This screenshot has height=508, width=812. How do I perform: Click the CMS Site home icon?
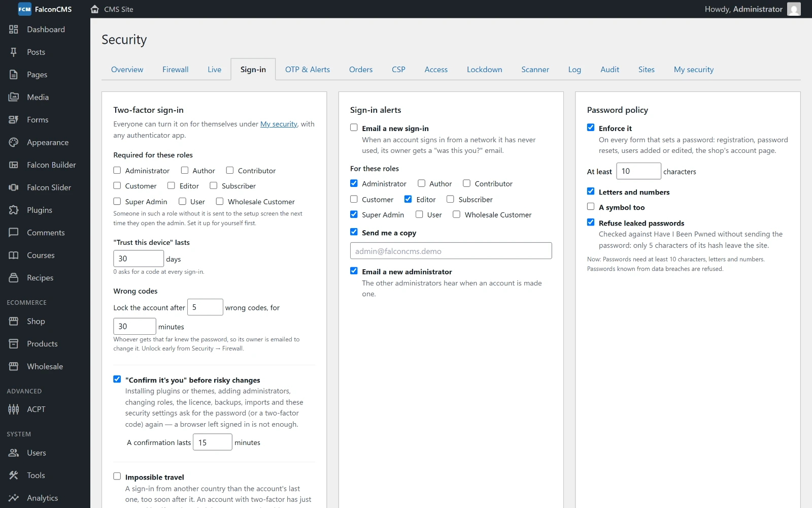(94, 9)
